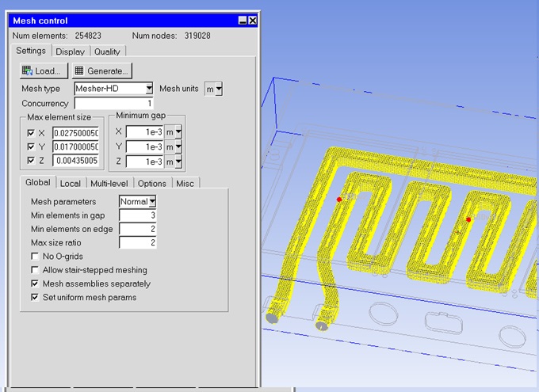Switch to the Quality tab
This screenshot has height=392, width=539.
click(107, 51)
